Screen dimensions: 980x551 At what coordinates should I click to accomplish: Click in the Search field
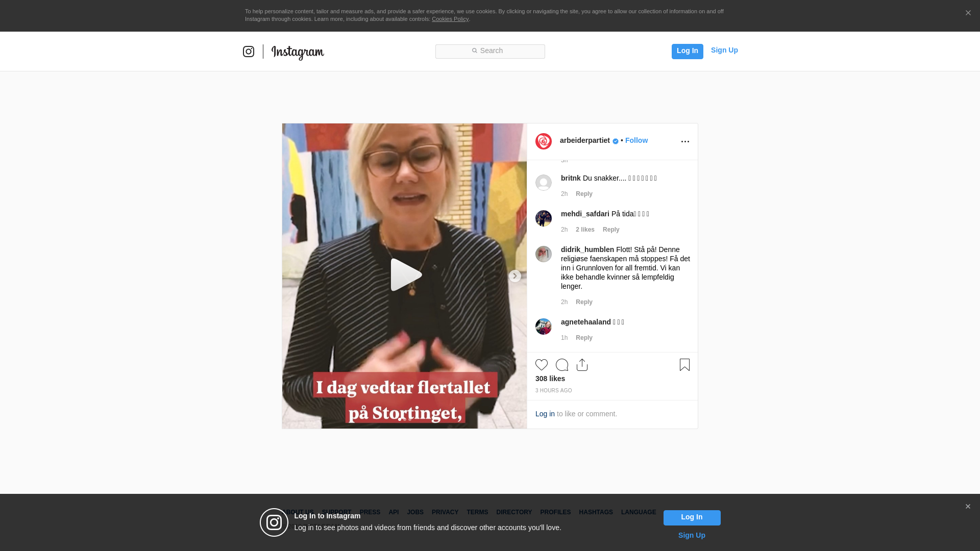coord(490,51)
